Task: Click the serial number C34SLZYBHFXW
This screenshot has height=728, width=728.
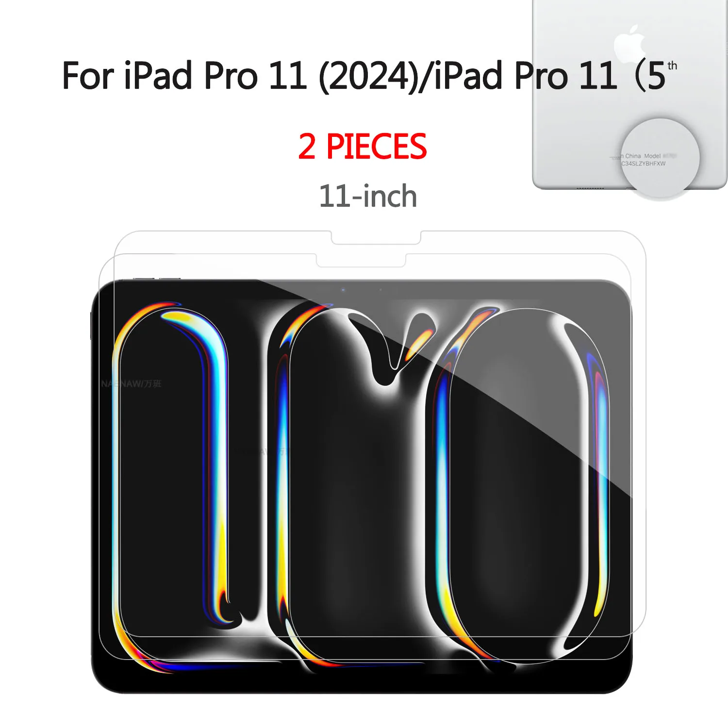Action: pos(644,164)
